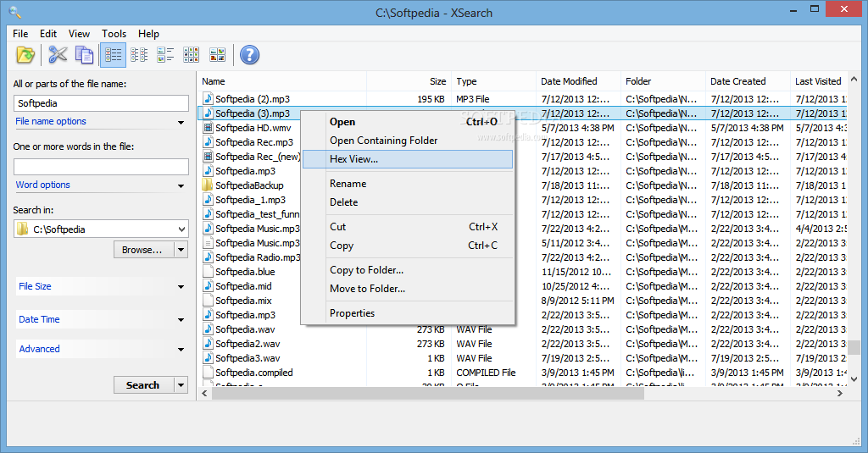Sort by the Name column header
Image resolution: width=868 pixels, height=453 pixels.
281,81
